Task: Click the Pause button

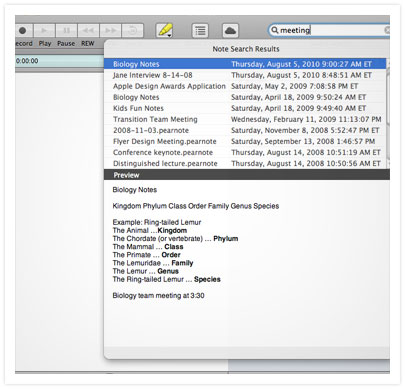Action: 66,31
